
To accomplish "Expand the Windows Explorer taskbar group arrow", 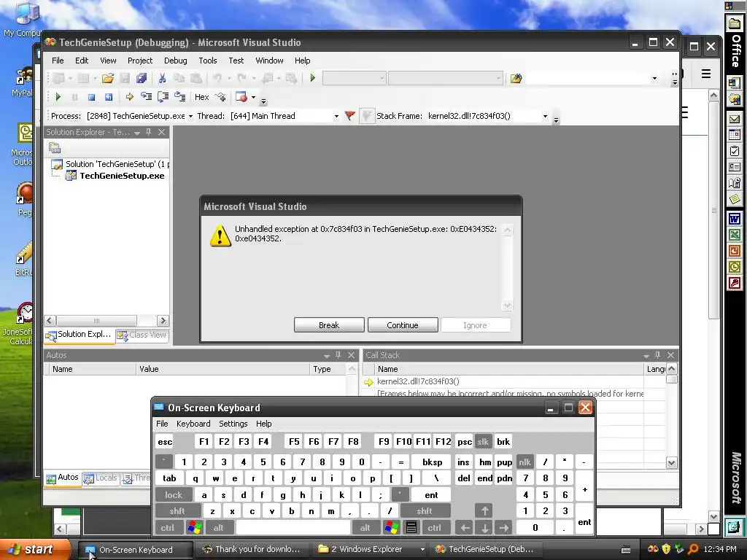I will click(x=422, y=550).
